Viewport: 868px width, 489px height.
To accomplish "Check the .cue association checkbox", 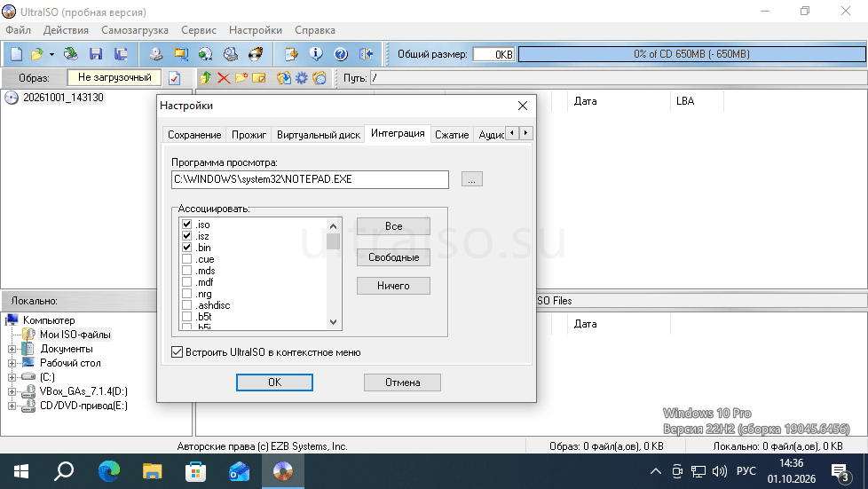I will (x=186, y=259).
